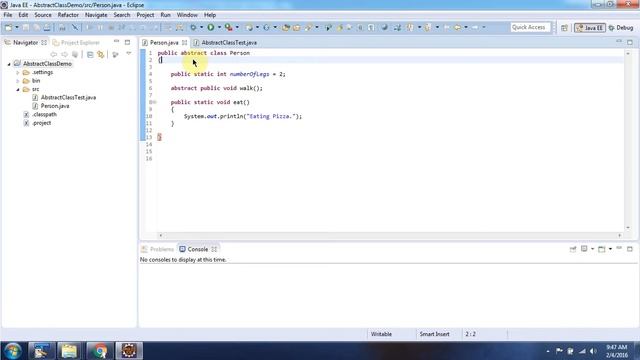The height and width of the screenshot is (360, 640).
Task: Click the Pin Console icon
Action: click(573, 249)
